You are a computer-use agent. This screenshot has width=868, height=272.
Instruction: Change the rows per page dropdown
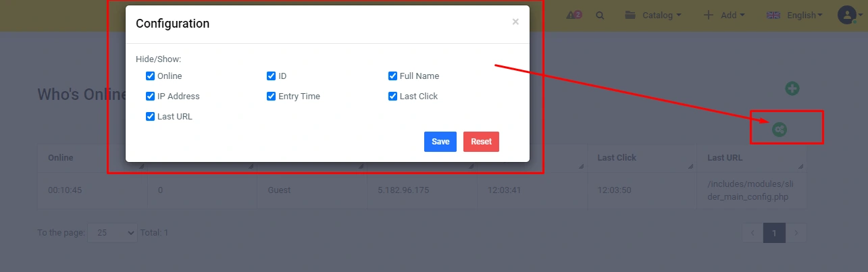tap(113, 233)
